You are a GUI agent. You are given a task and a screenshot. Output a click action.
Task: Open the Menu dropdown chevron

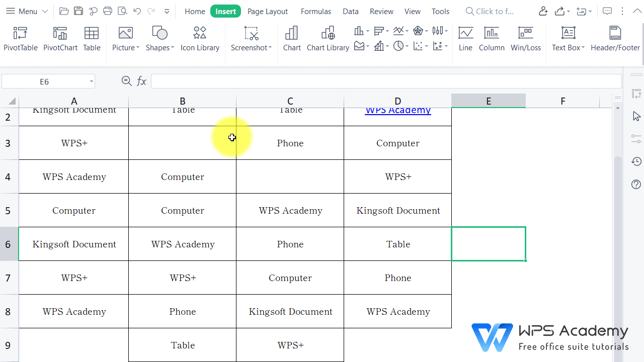45,11
